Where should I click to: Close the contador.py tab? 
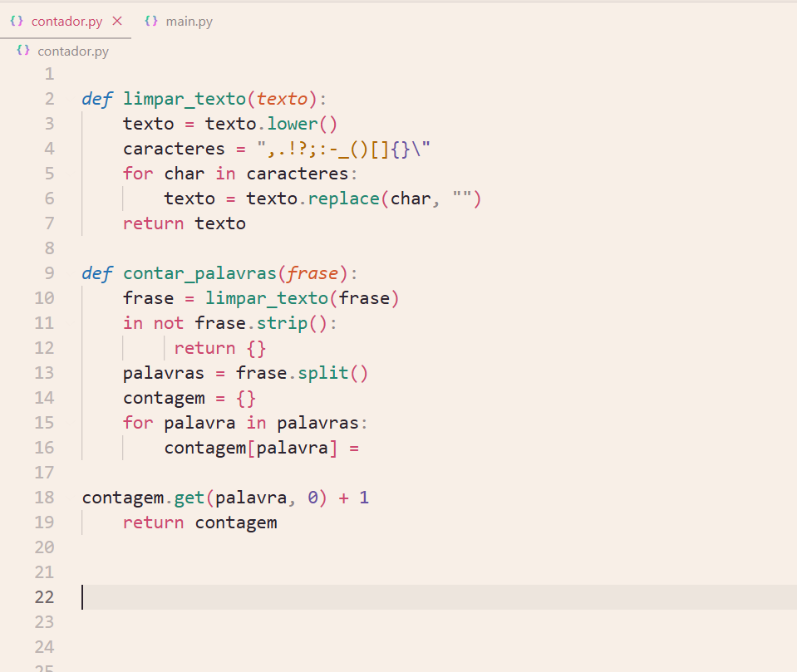tap(117, 21)
